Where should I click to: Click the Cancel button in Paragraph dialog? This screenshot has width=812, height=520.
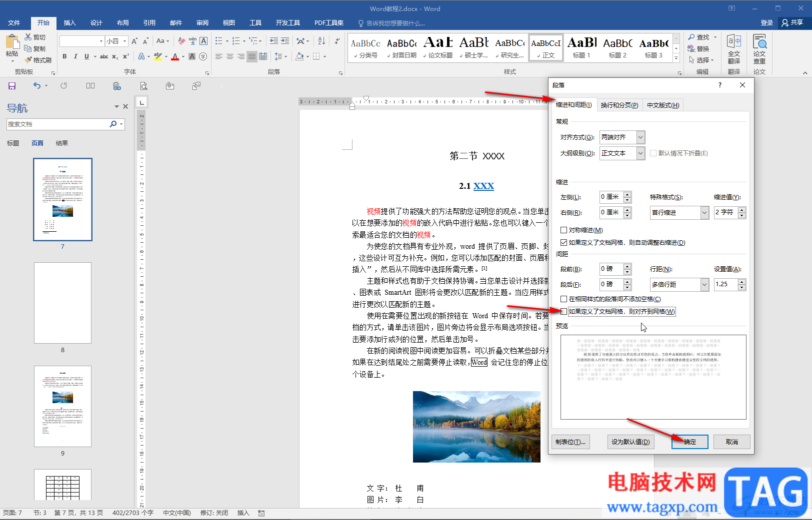point(732,442)
